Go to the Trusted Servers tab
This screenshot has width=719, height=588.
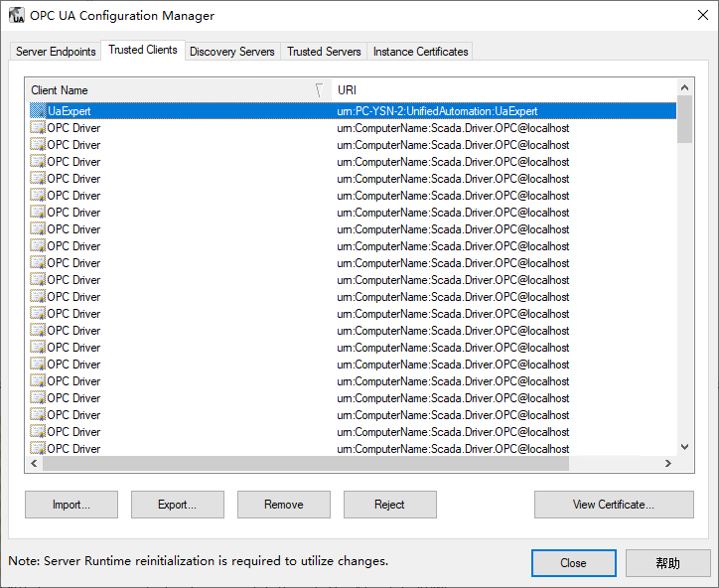pos(324,52)
